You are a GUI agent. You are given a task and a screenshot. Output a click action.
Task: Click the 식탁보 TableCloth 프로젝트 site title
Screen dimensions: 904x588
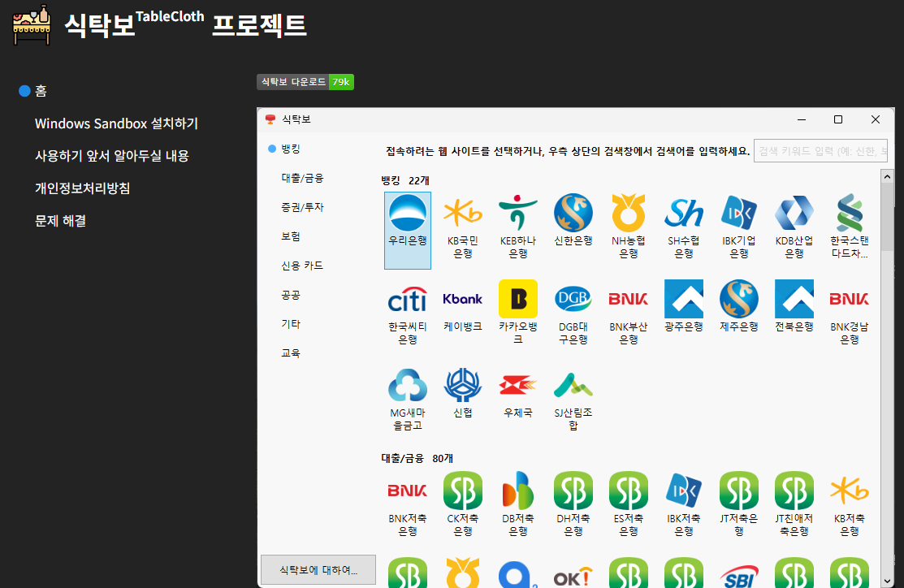coord(185,25)
